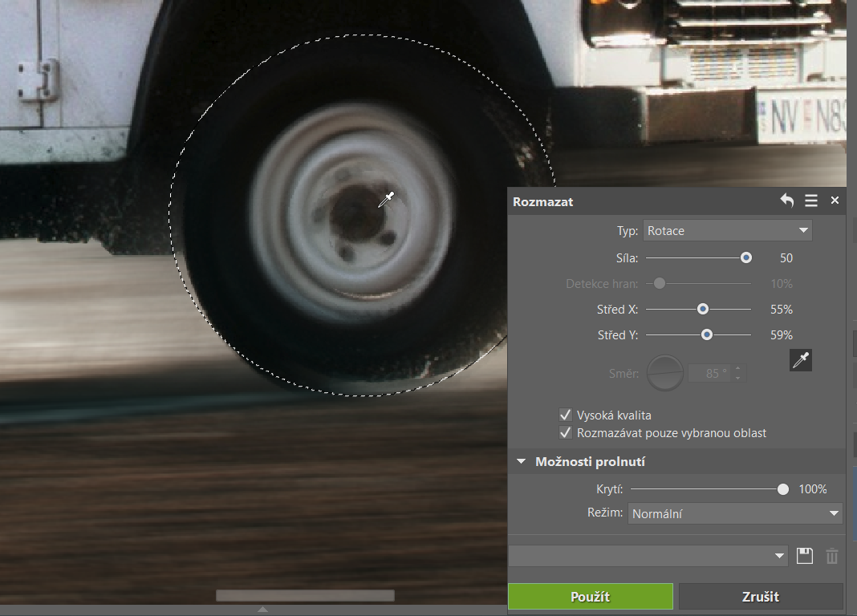This screenshot has height=616, width=857.
Task: Open the Rozmazat panel hamburger menu
Action: pos(811,201)
